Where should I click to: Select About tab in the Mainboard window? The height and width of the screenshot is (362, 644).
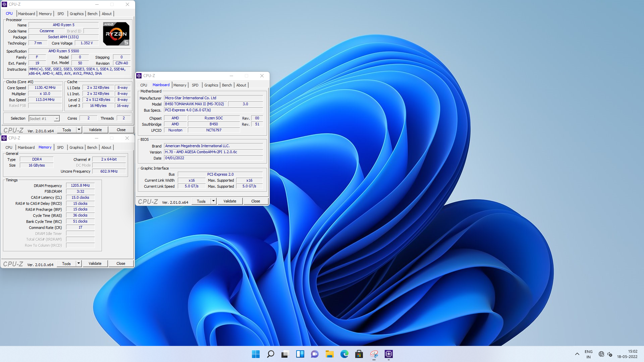(241, 85)
